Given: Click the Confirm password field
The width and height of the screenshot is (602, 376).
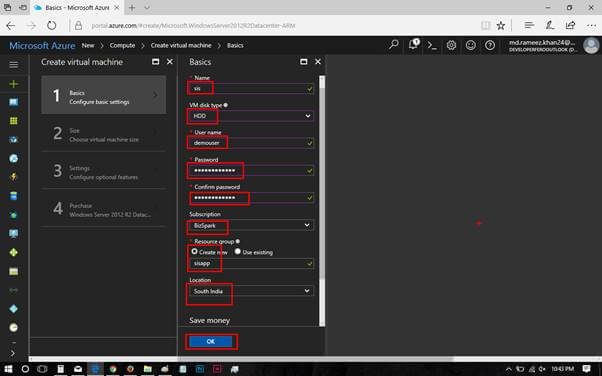Looking at the screenshot, I should click(x=251, y=198).
